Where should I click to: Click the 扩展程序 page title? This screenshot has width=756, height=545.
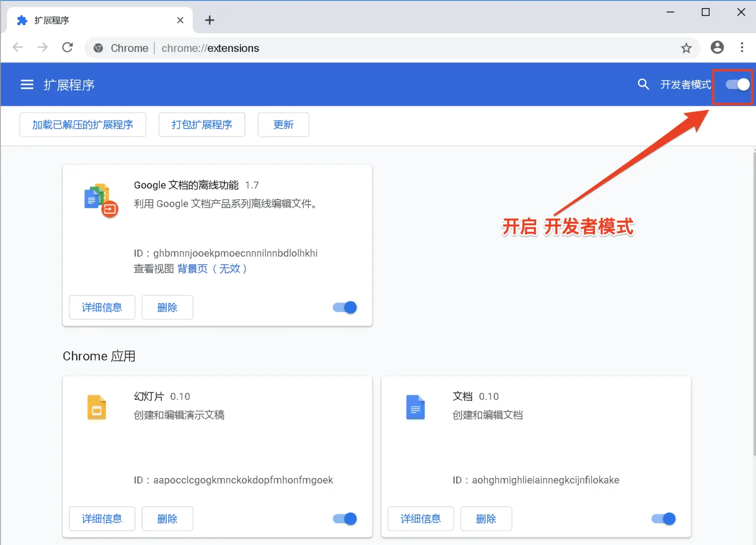(69, 85)
